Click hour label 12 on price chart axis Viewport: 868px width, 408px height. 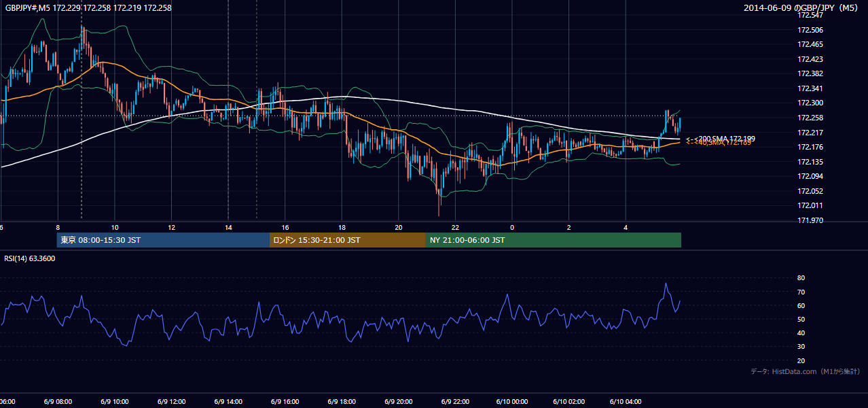pyautogui.click(x=172, y=228)
